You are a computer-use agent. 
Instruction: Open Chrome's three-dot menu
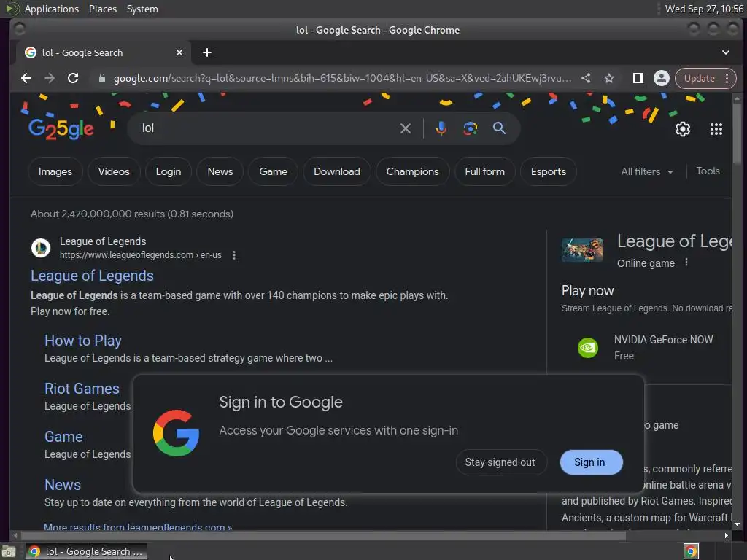point(727,78)
